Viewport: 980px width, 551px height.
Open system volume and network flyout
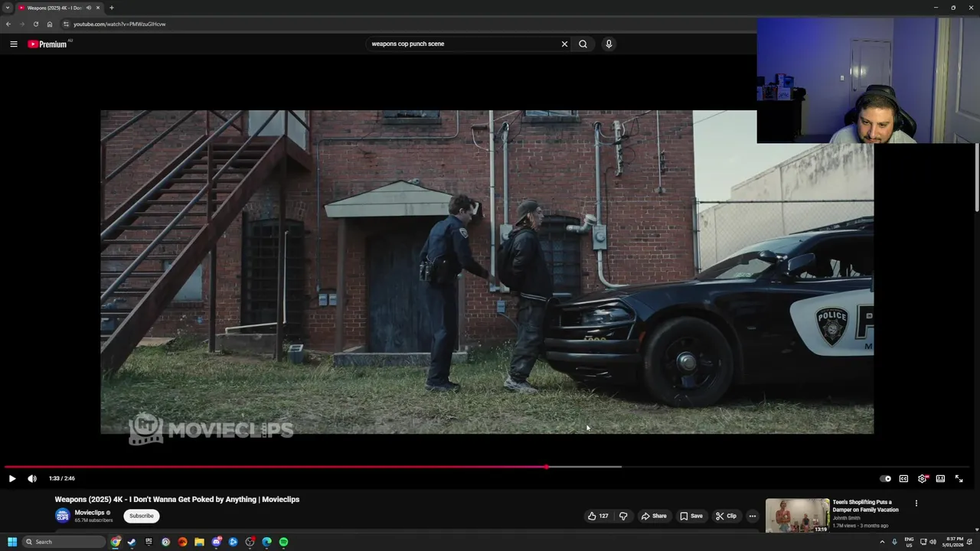928,542
